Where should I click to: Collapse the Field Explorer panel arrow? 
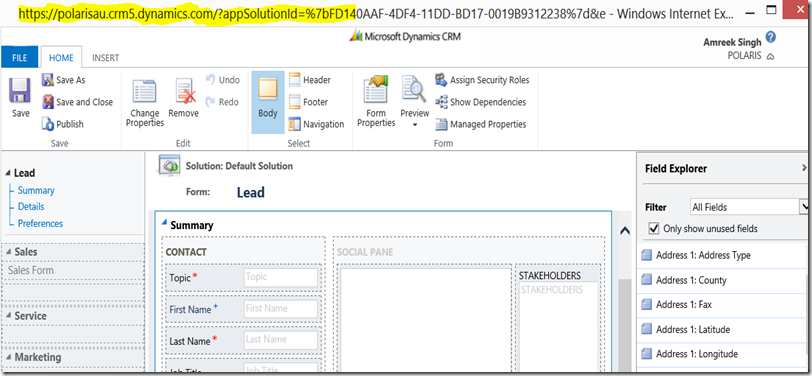click(804, 168)
